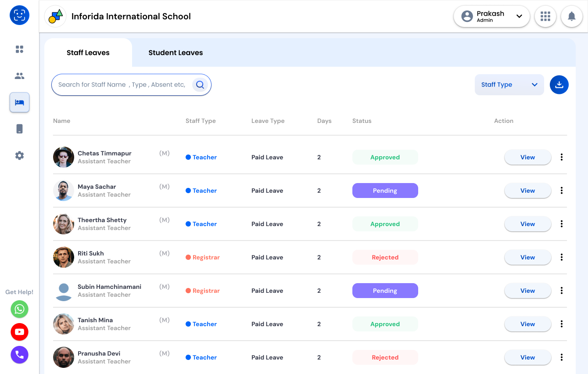Viewport: 588px width, 374px height.
Task: Open the YouTube help icon
Action: pyautogui.click(x=19, y=332)
